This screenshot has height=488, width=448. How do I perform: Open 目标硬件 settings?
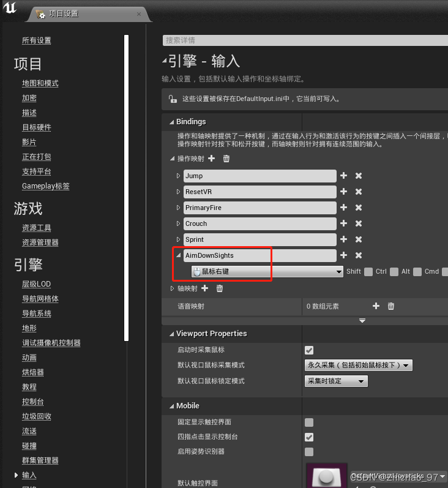[36, 127]
